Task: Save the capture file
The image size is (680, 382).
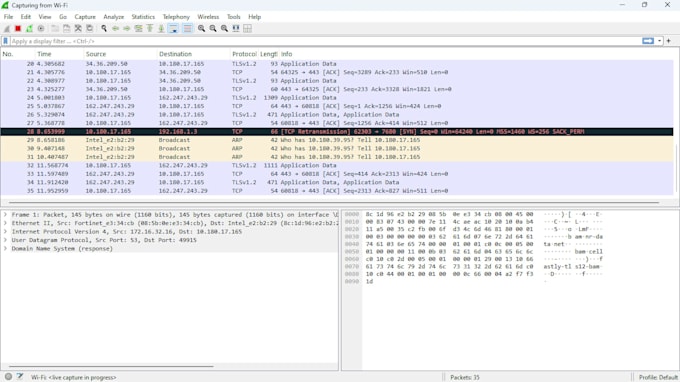Action: [x=66, y=29]
